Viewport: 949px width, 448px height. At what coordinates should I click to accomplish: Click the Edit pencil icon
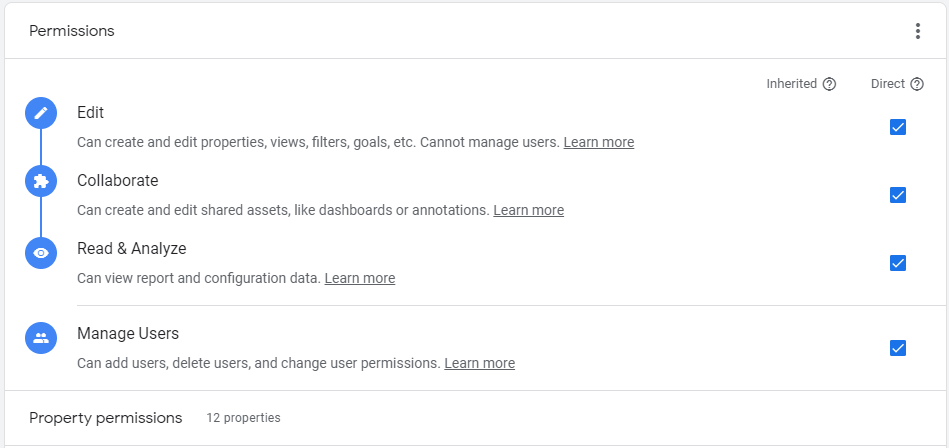tap(41, 113)
